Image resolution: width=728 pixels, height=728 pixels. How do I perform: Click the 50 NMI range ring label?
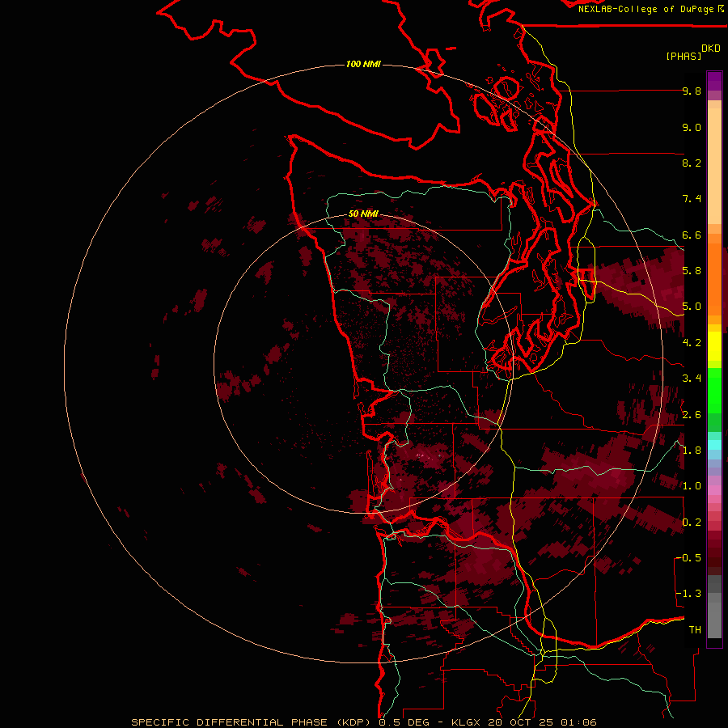coord(363,214)
